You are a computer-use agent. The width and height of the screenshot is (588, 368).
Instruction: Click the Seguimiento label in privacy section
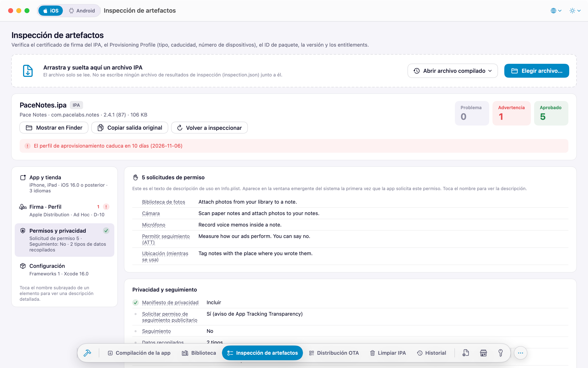156,331
